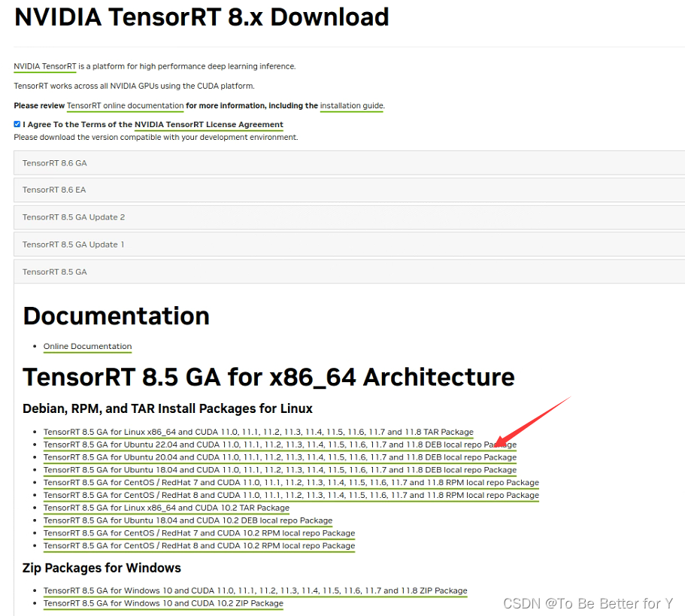Download the Windows 10 CUDA 11.x ZIP Package
685x616 pixels.
pyautogui.click(x=255, y=590)
